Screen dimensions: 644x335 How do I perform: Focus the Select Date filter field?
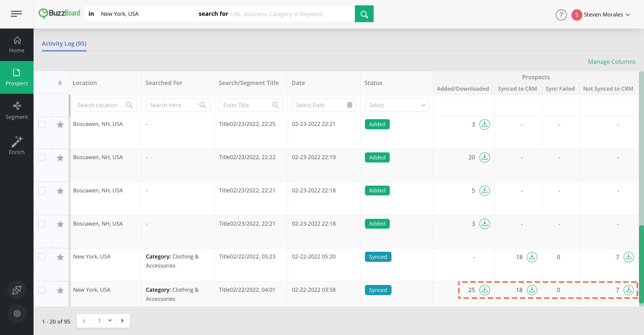pyautogui.click(x=324, y=105)
